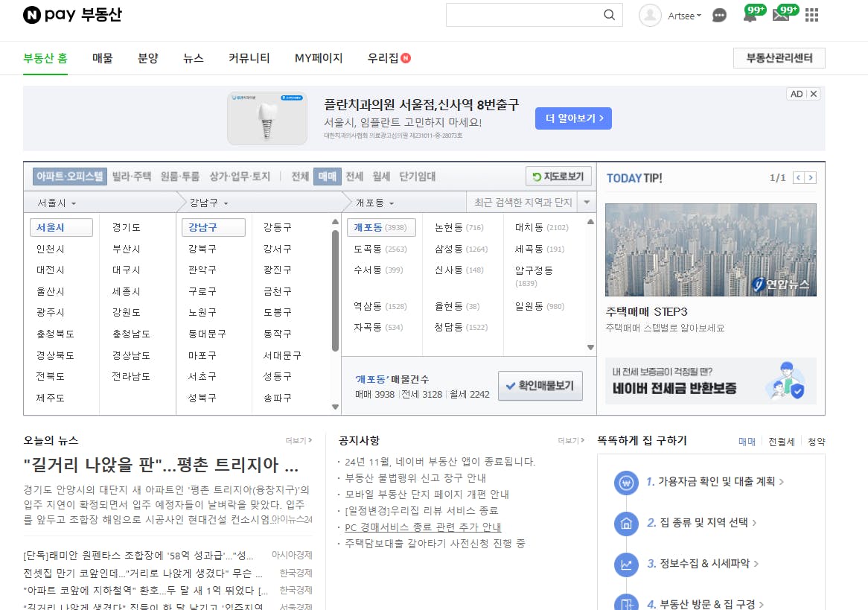Select 경기도 in region list
Image resolution: width=868 pixels, height=610 pixels.
click(127, 227)
